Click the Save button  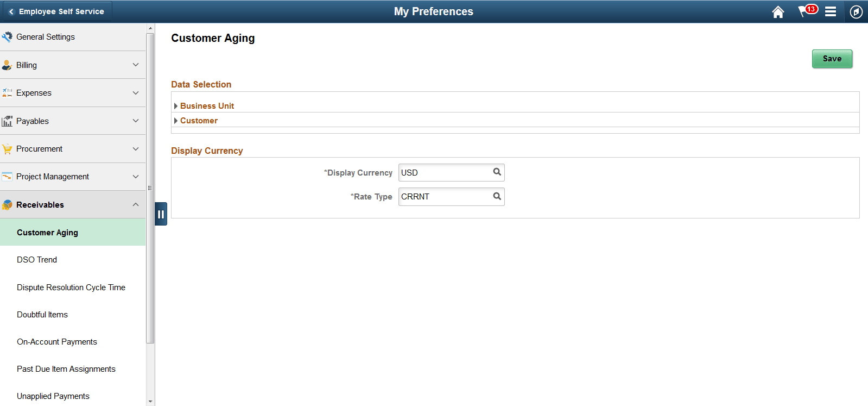click(832, 58)
